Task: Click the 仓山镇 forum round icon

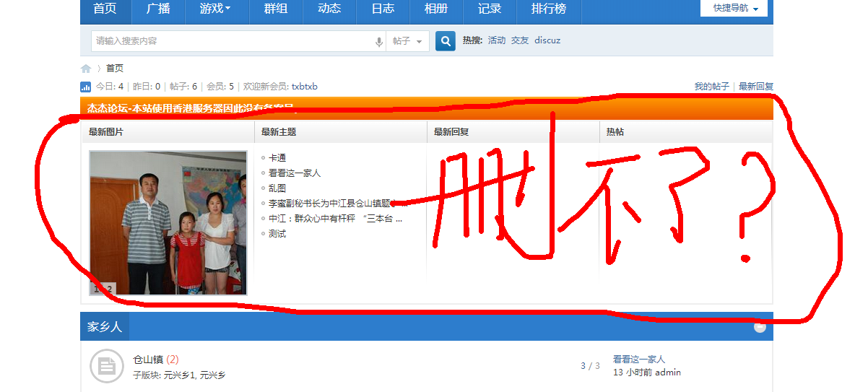Action: click(106, 366)
